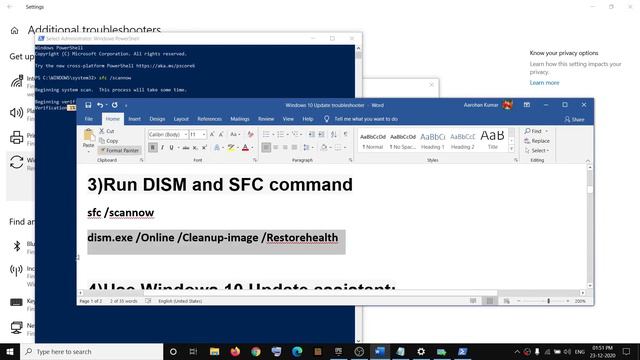Expand the Styles gallery more arrow
This screenshot has width=640, height=360.
pos(511,149)
